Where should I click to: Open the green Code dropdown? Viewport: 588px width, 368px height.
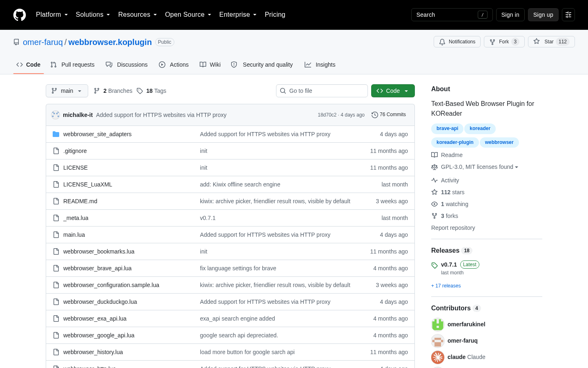pos(393,91)
